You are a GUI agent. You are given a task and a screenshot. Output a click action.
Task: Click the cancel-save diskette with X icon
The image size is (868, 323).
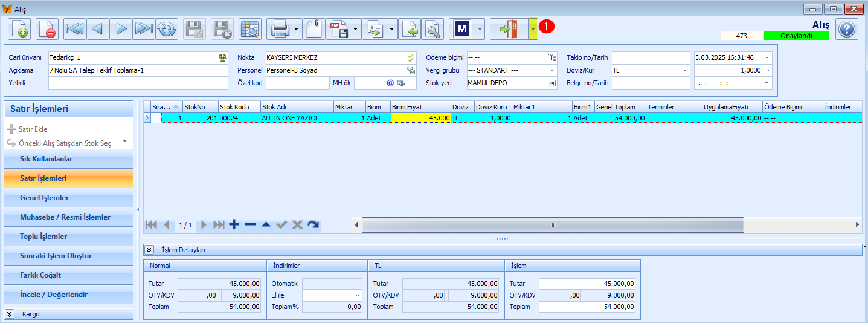coord(222,29)
